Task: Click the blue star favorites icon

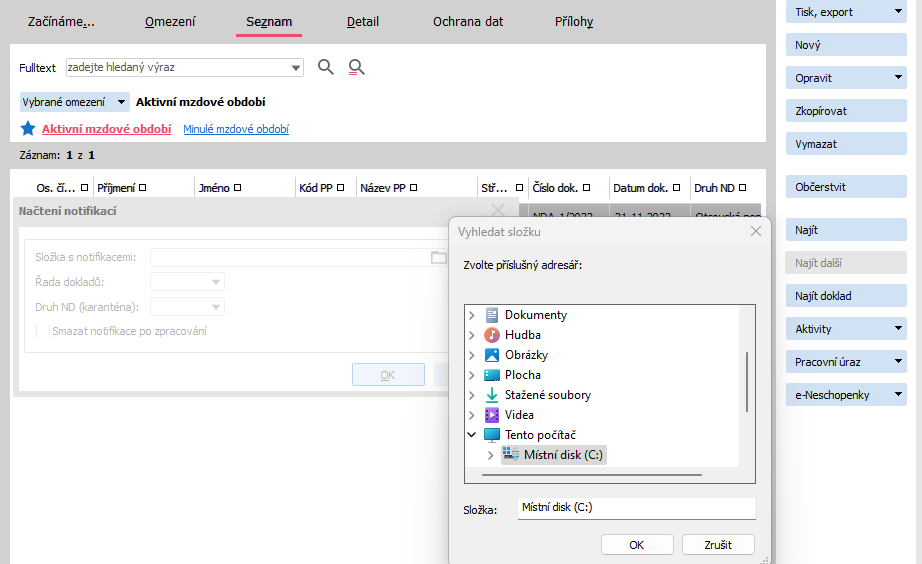Action: click(x=28, y=129)
